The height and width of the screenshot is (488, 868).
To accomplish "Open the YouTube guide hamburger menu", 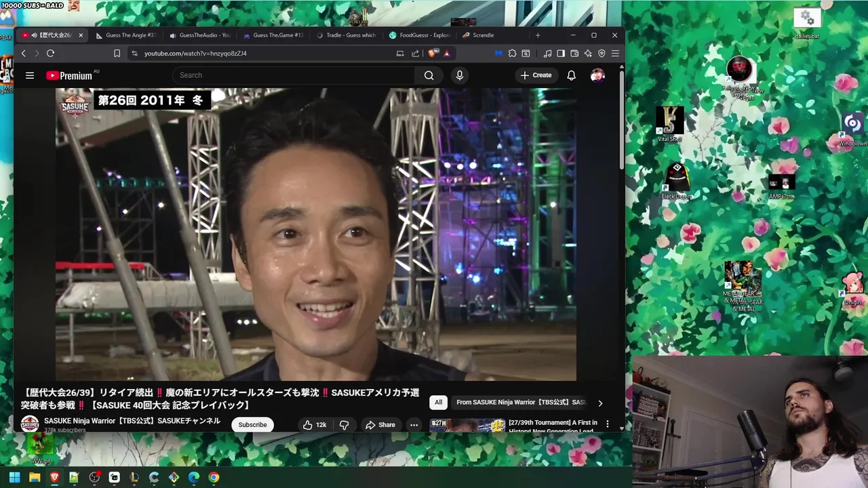I will (x=30, y=75).
